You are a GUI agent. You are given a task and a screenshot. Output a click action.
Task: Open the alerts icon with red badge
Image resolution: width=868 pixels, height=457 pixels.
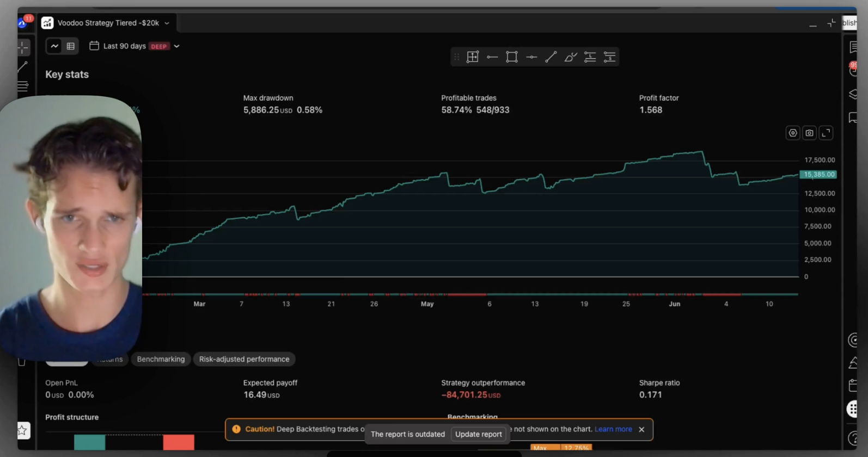pos(853,70)
